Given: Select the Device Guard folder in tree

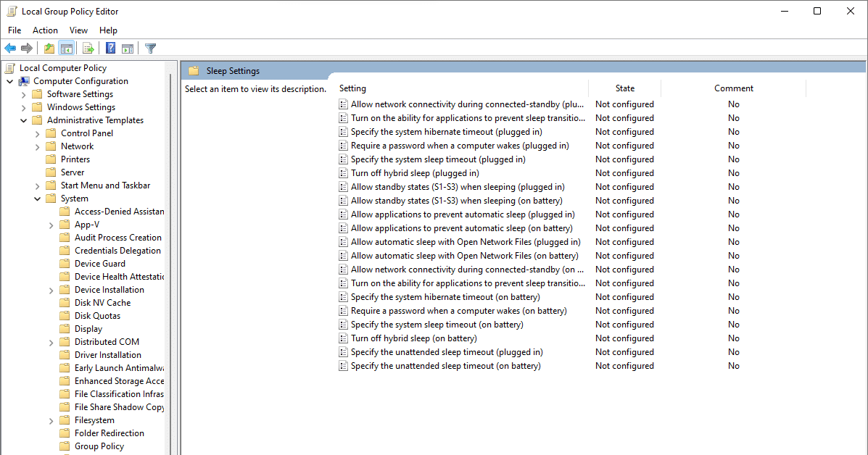Looking at the screenshot, I should pyautogui.click(x=99, y=264).
